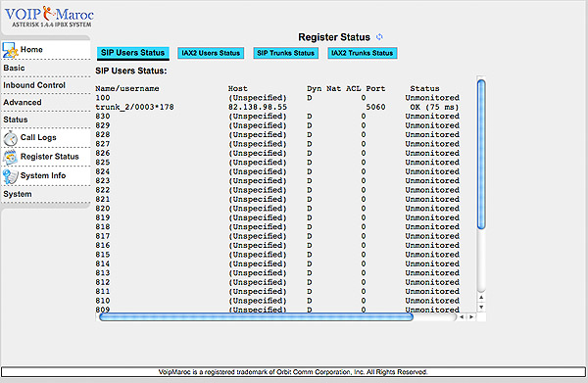Select user '827' row
The image size is (588, 383).
[277, 144]
